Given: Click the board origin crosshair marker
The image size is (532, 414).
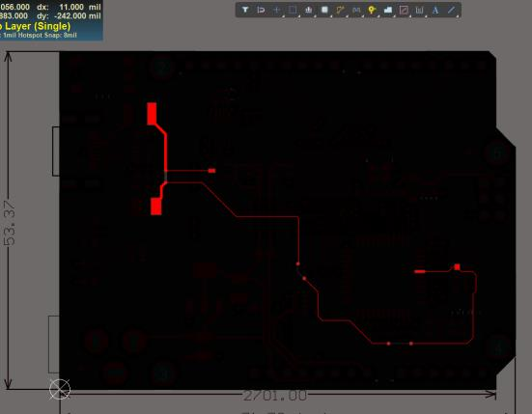Looking at the screenshot, I should point(60,389).
